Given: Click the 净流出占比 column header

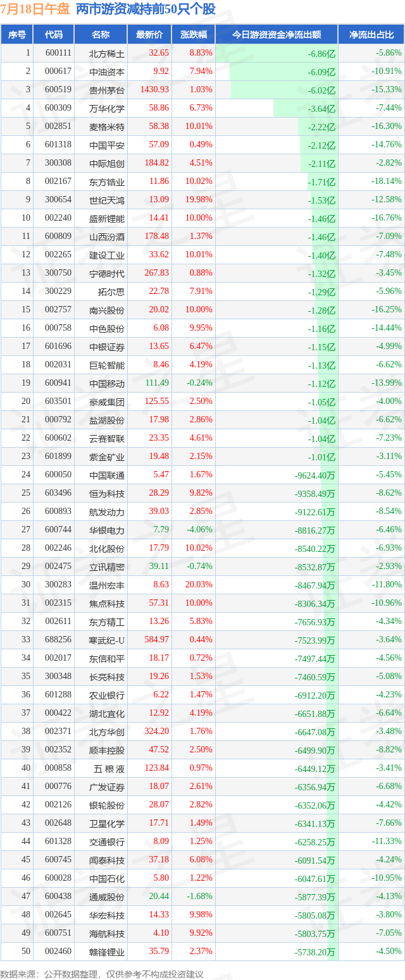Looking at the screenshot, I should pyautogui.click(x=371, y=35).
